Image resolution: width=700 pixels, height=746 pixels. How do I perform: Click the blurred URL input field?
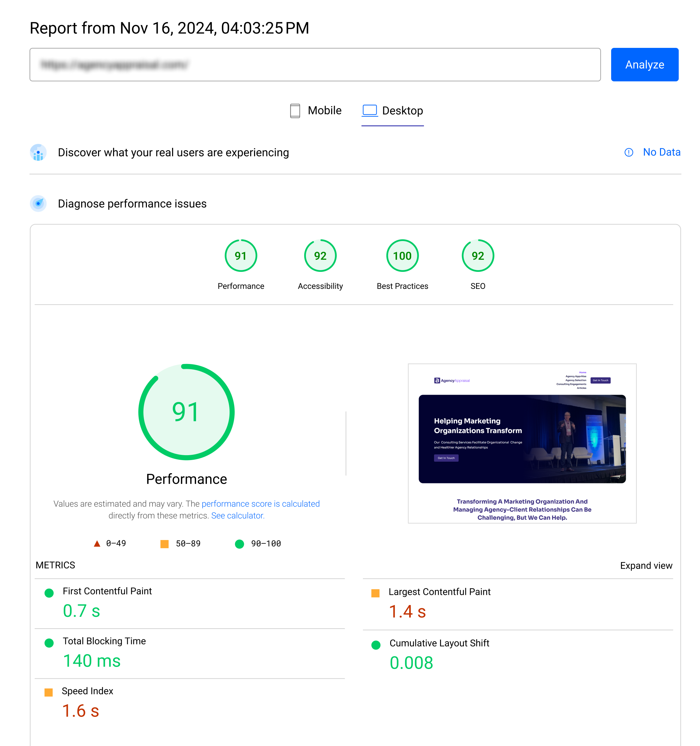click(315, 65)
